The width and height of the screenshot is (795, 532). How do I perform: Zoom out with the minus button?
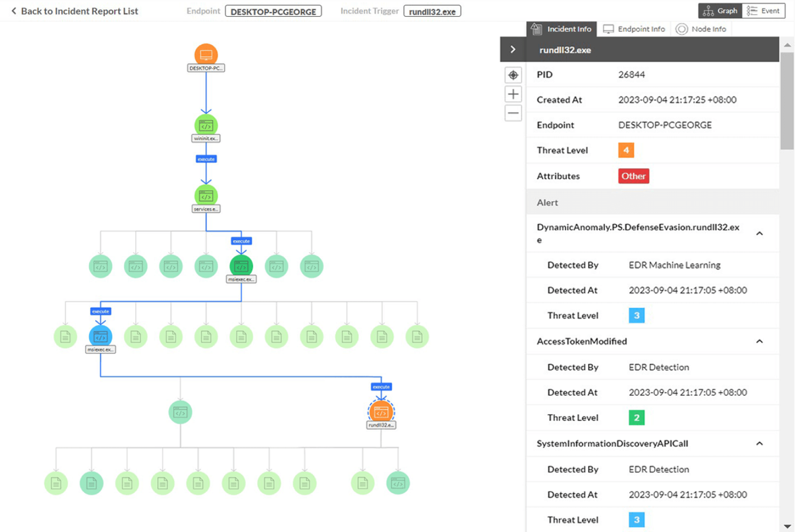[513, 113]
